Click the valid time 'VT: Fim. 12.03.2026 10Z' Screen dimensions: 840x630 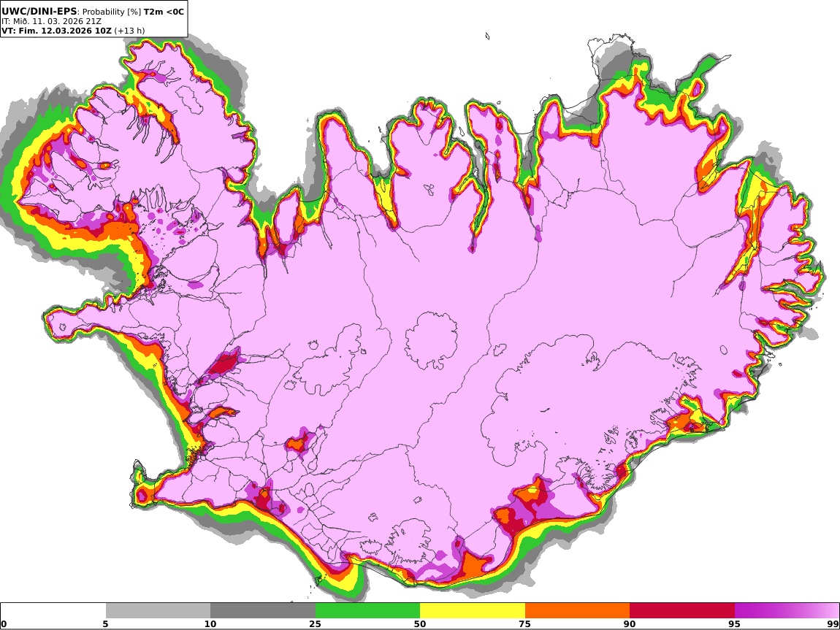(57, 31)
